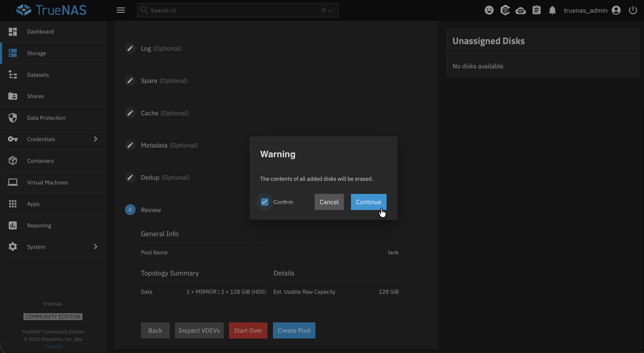This screenshot has height=353, width=644.
Task: View running jobs via clipboard icon
Action: [x=536, y=10]
